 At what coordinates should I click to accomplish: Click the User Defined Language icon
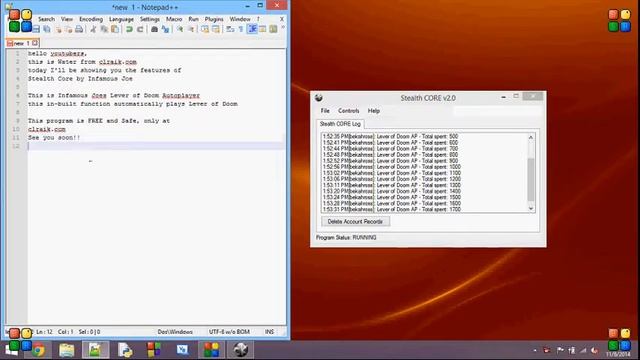tap(262, 29)
